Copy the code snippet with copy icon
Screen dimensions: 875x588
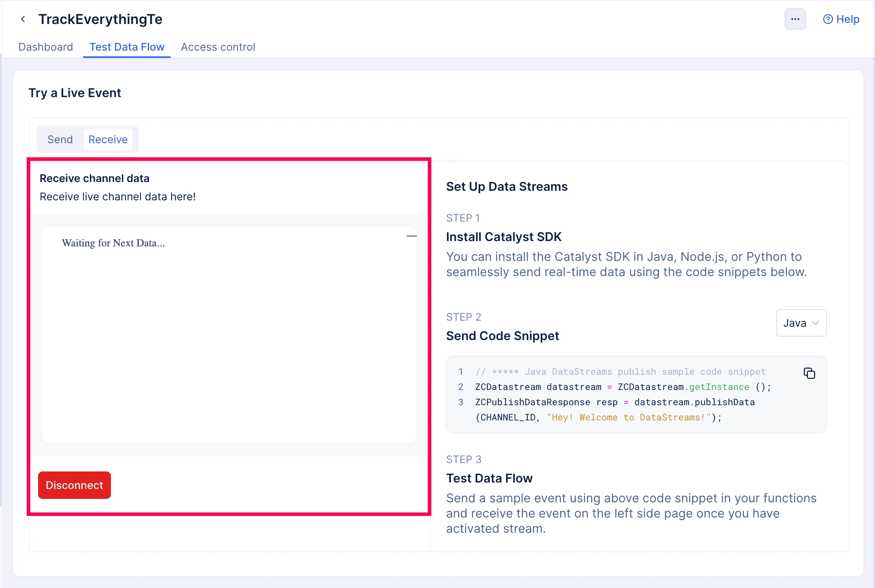809,373
